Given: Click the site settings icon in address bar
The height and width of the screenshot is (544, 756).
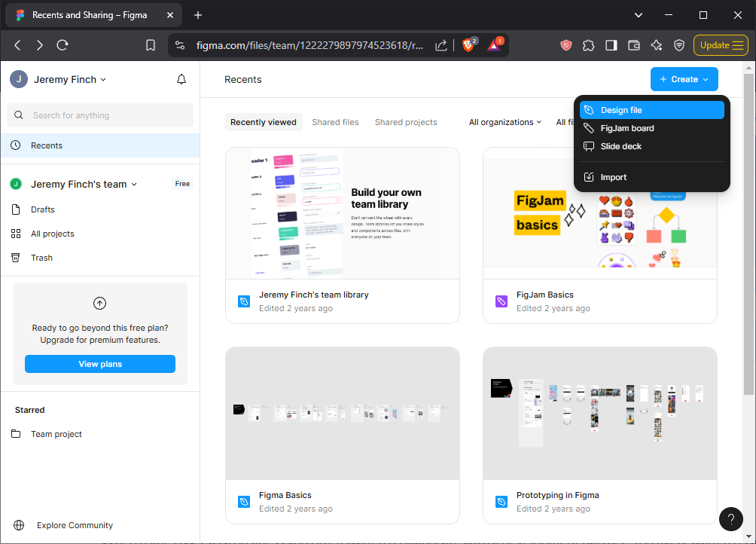Looking at the screenshot, I should coord(180,45).
